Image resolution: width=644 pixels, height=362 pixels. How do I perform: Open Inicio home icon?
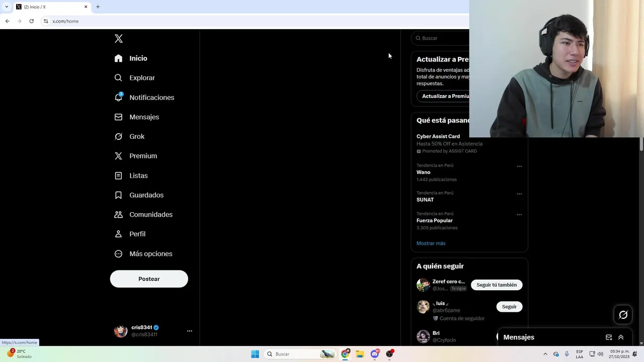tap(118, 58)
